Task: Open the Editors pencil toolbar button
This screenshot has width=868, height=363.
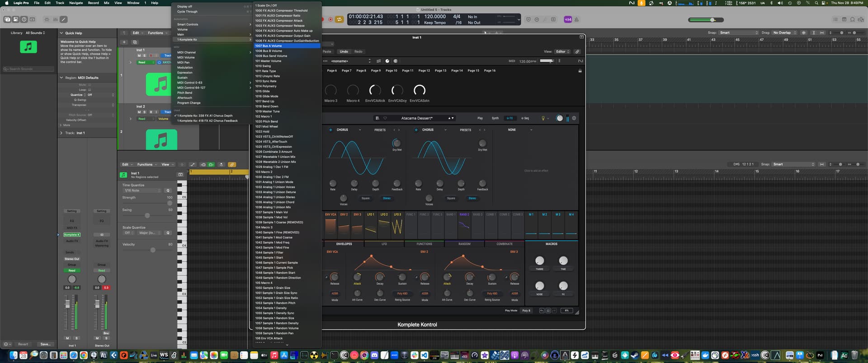Action: pyautogui.click(x=64, y=19)
